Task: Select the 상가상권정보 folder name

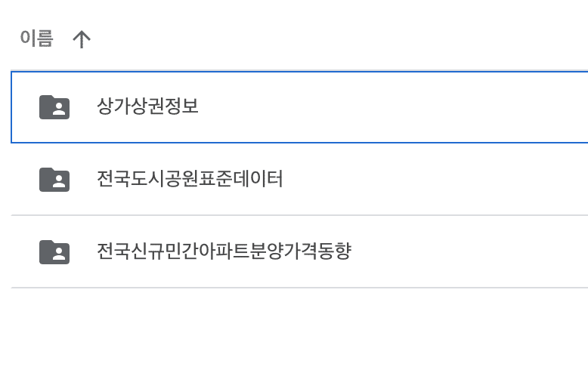Action: (x=147, y=106)
